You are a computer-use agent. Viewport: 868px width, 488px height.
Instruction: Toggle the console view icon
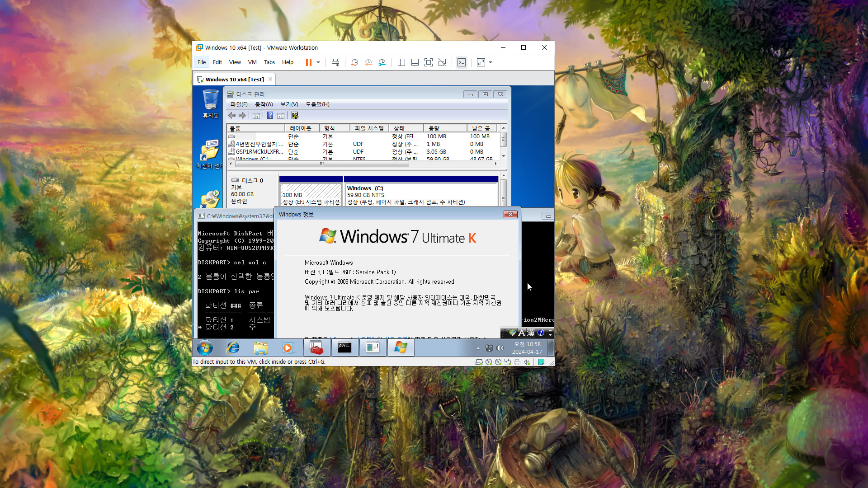[462, 62]
